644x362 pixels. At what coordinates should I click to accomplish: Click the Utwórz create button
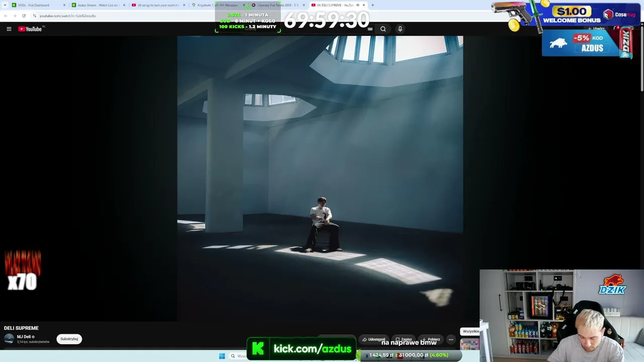tap(596, 29)
